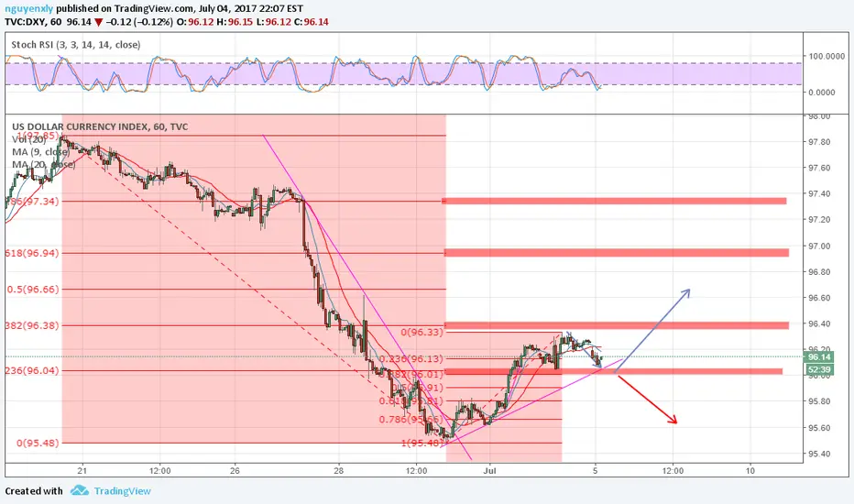Click the 96.80 price axis label

(x=819, y=272)
